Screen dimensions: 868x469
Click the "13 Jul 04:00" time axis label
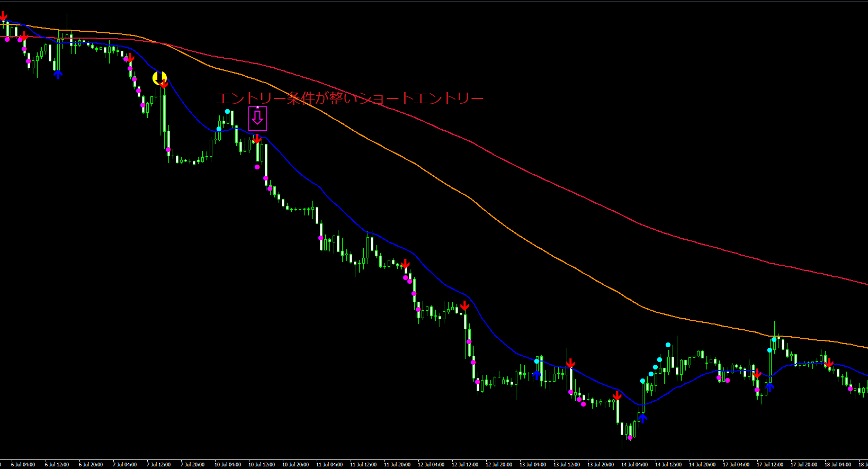pyautogui.click(x=533, y=465)
